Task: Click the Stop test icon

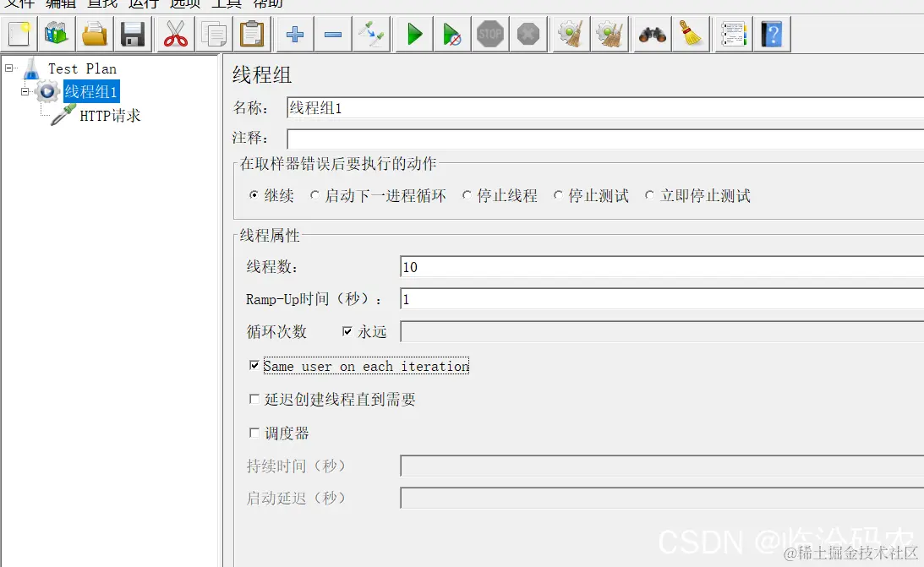Action: pyautogui.click(x=489, y=34)
